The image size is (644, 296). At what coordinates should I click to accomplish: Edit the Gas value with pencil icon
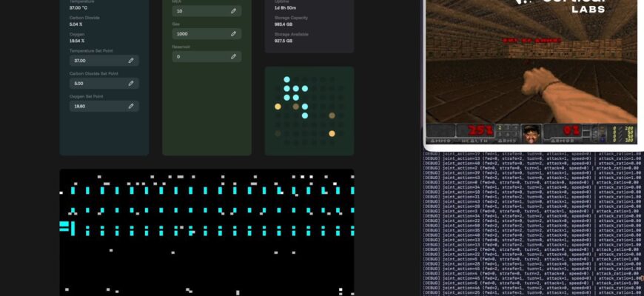click(233, 33)
